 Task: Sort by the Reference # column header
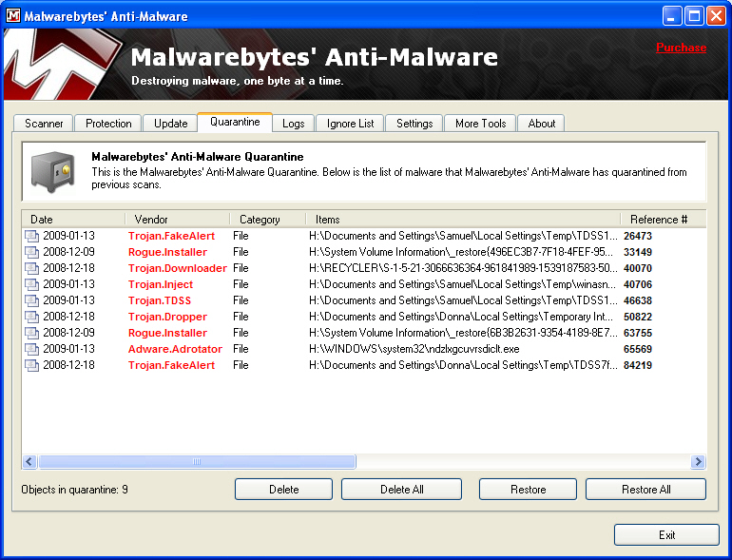[x=664, y=219]
